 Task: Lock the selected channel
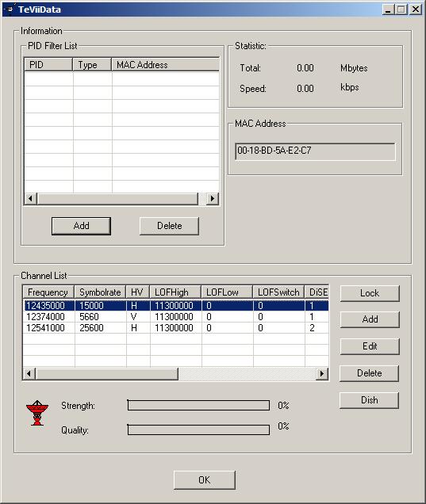tap(370, 293)
